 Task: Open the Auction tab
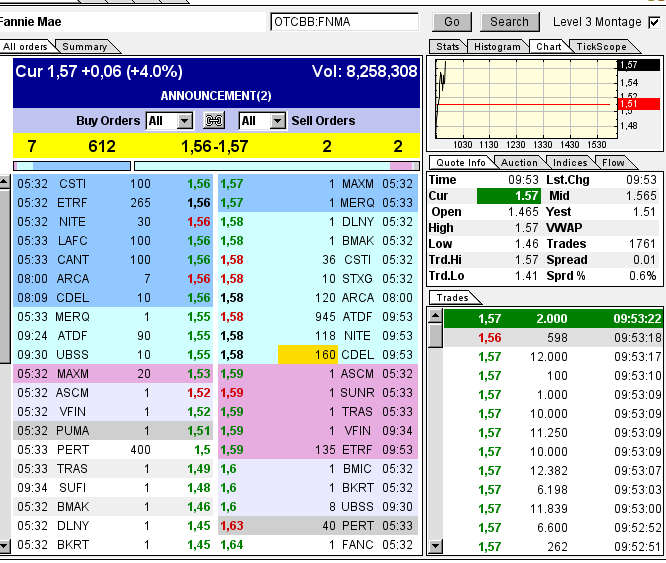coord(518,163)
